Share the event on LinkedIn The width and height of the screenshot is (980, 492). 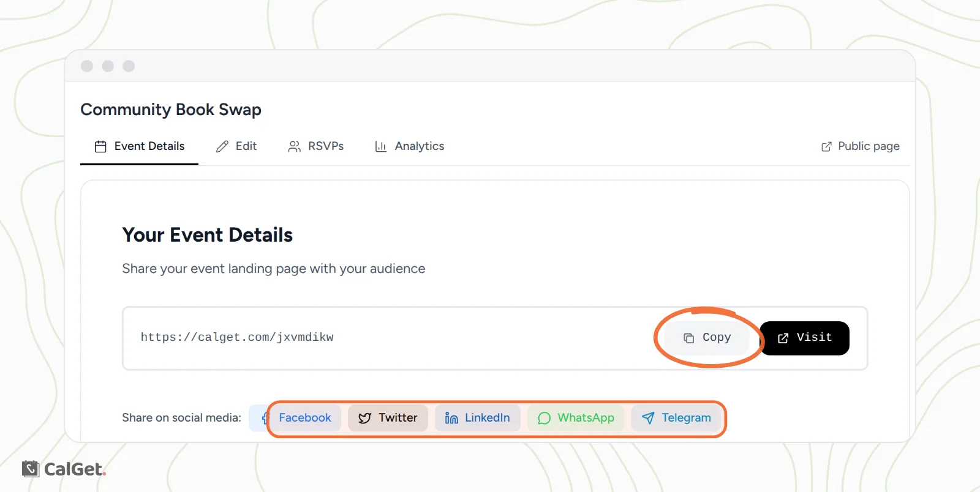pos(477,418)
